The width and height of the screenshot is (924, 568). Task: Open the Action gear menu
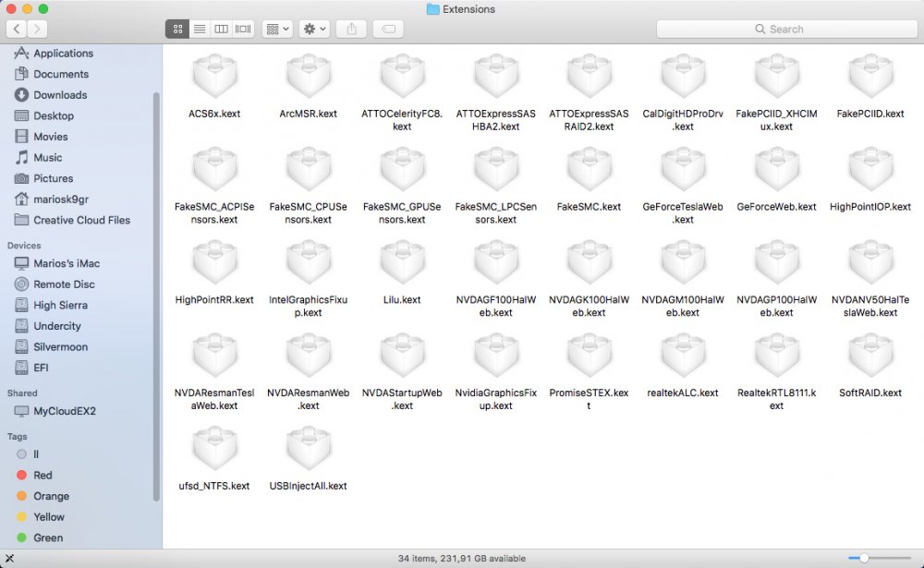coord(314,29)
